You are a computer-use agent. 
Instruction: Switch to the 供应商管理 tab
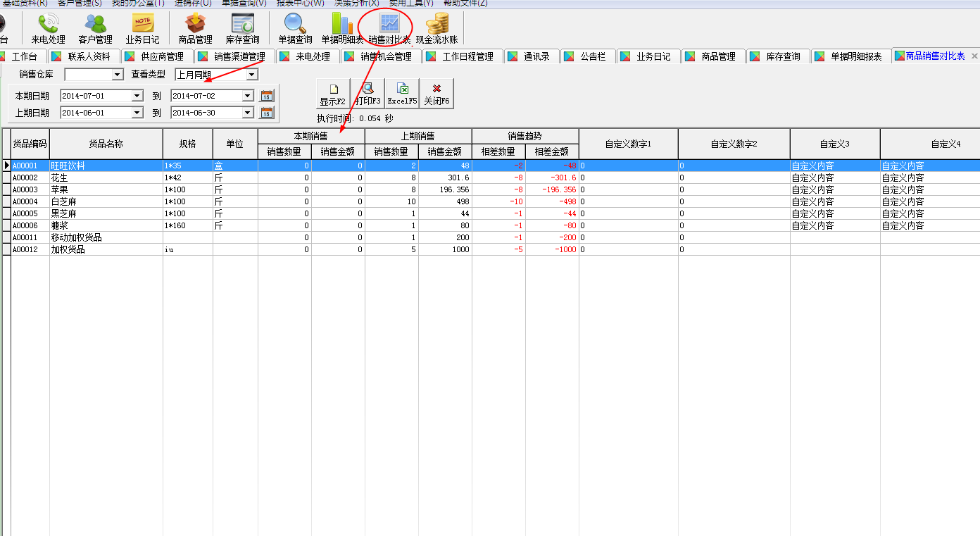pyautogui.click(x=156, y=56)
